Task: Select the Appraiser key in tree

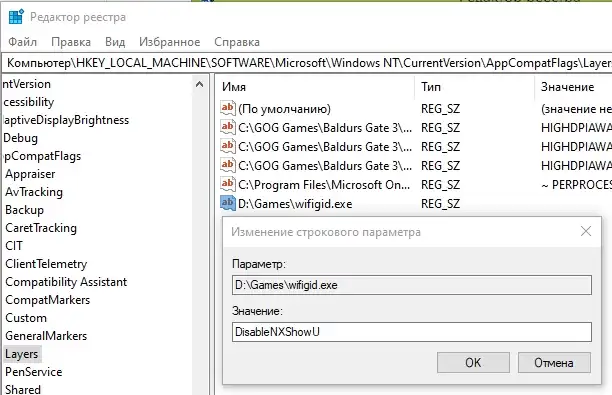Action: (30, 174)
